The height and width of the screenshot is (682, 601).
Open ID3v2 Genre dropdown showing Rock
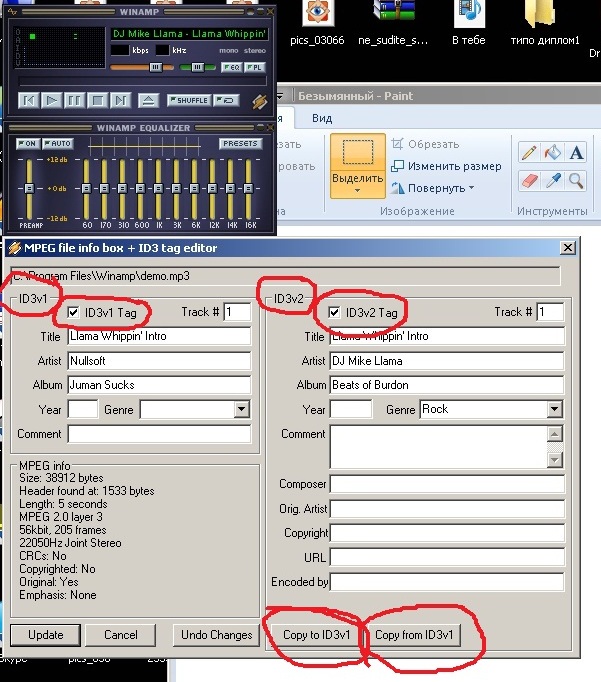(554, 409)
